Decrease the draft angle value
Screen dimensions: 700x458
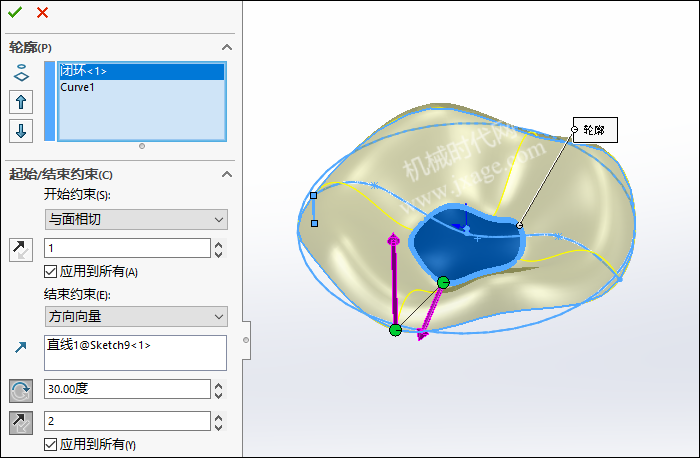218,395
